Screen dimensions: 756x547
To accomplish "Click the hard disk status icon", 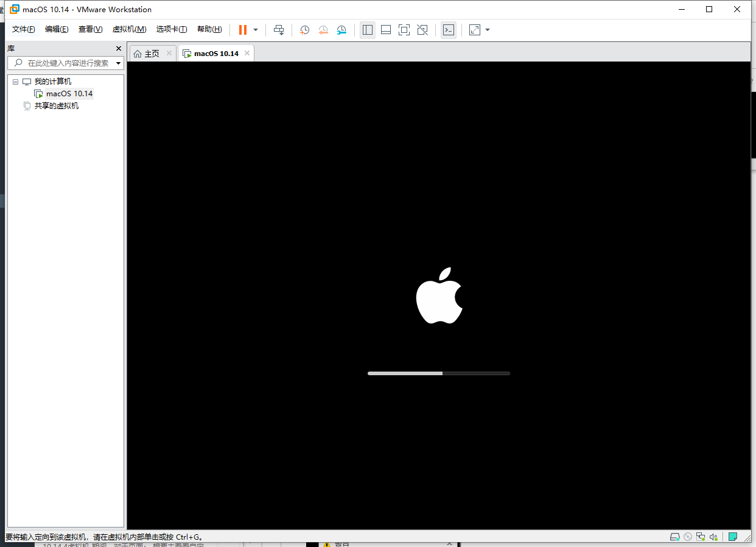I will (x=674, y=537).
